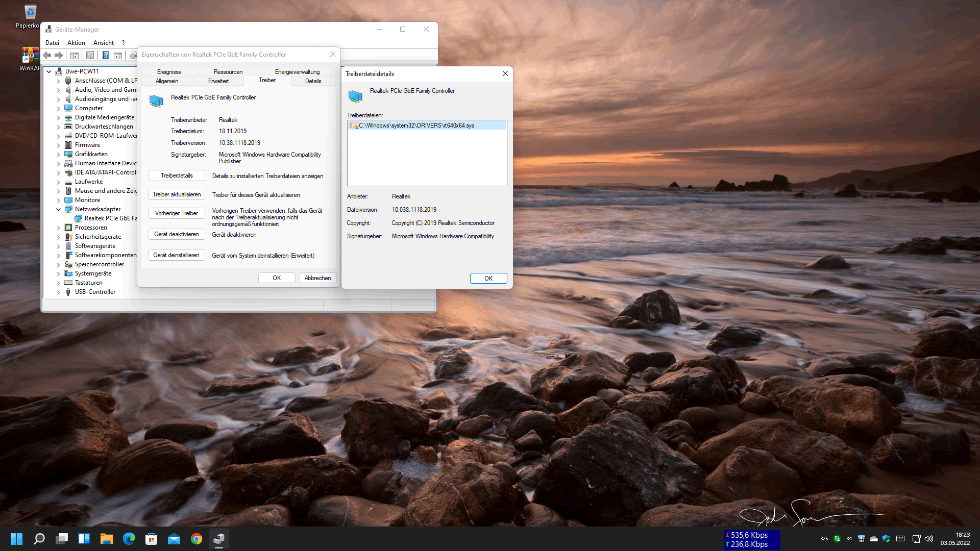This screenshot has height=551, width=980.
Task: Close the Treiberdateidetails dialog
Action: 505,73
